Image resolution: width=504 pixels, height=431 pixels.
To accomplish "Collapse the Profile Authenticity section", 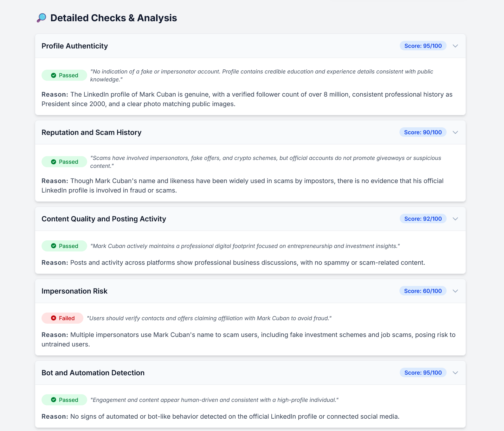I will tap(455, 46).
